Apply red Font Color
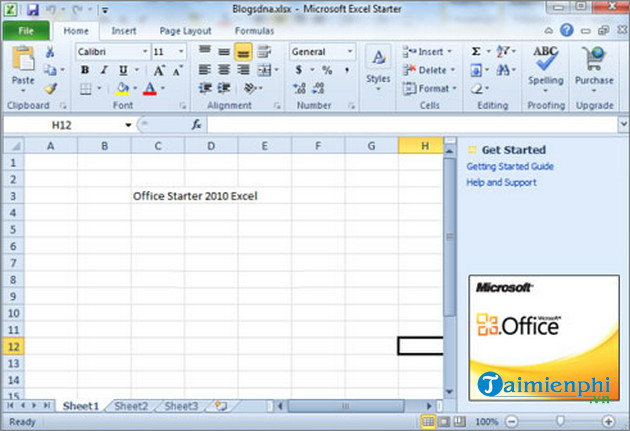Viewport: 630px width, 431px height. click(x=150, y=88)
